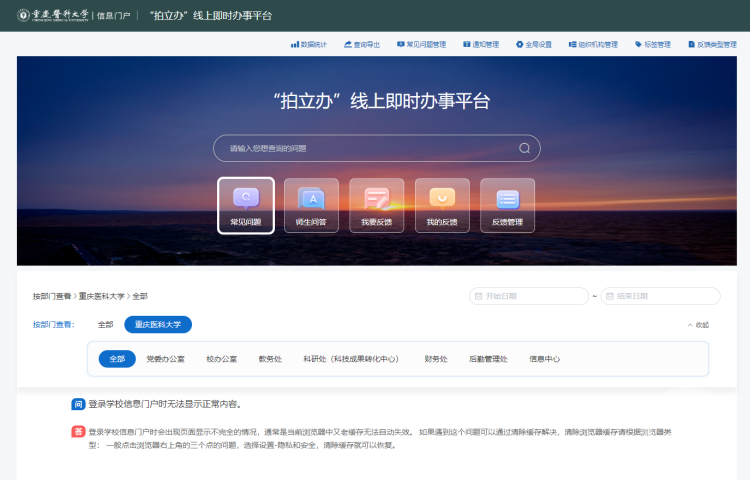The height and width of the screenshot is (480, 750).
Task: Open the 结束日期 date picker
Action: pyautogui.click(x=660, y=296)
